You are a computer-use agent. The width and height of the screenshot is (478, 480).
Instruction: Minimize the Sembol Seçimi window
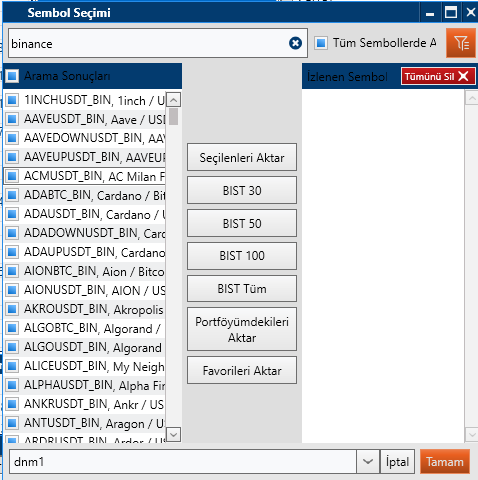coord(430,13)
